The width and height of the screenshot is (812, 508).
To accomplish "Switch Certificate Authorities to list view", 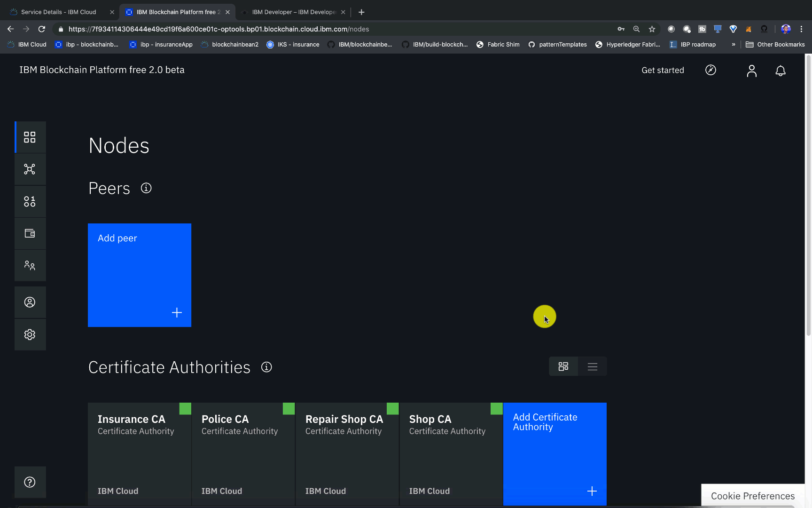I will 593,366.
